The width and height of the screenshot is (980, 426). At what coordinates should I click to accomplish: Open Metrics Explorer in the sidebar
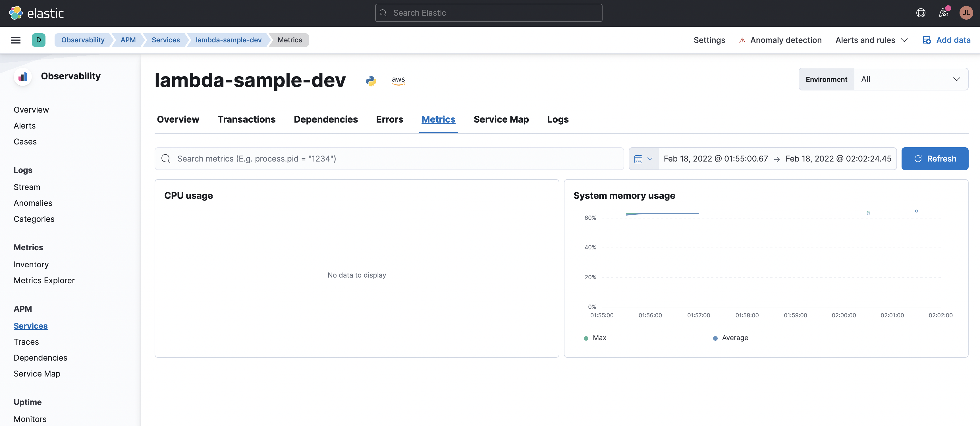click(44, 280)
